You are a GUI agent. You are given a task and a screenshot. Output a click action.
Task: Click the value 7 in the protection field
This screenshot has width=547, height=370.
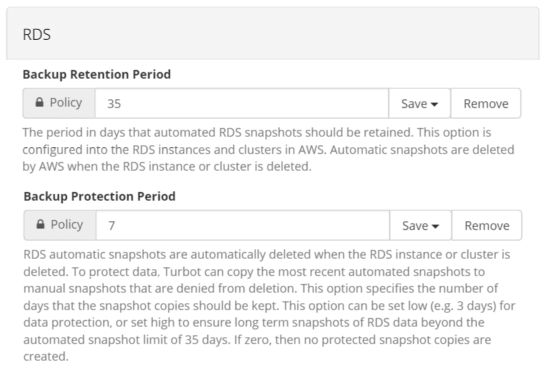pyautogui.click(x=111, y=226)
